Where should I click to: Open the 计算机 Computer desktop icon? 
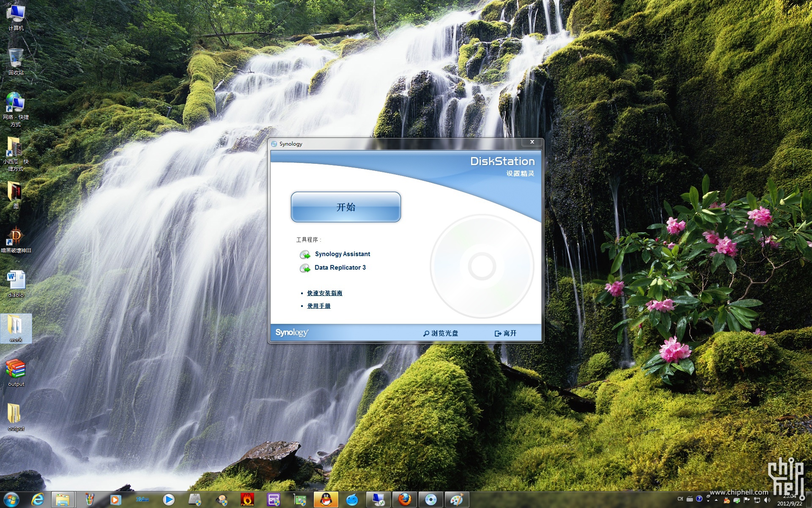pyautogui.click(x=16, y=17)
